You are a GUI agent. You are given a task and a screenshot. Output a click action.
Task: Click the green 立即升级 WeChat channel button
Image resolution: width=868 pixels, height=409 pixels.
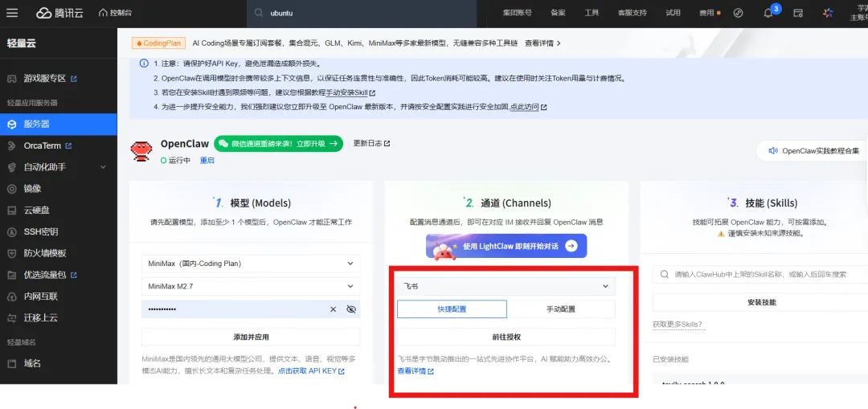[278, 143]
